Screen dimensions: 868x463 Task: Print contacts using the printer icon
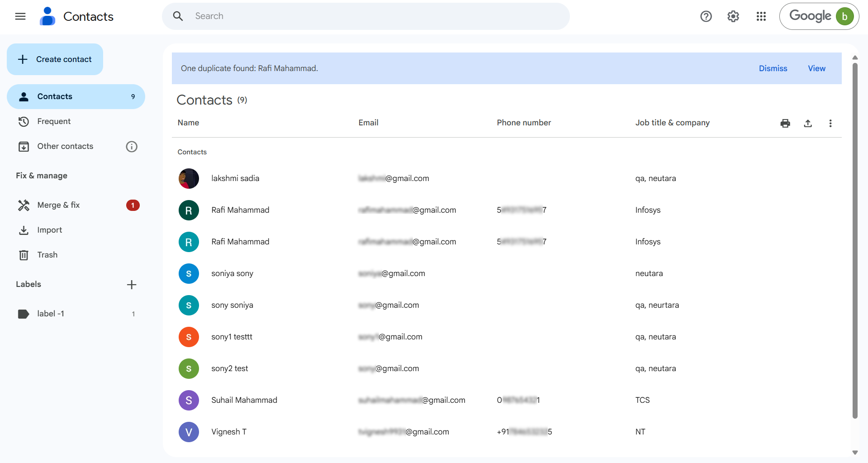pyautogui.click(x=785, y=123)
